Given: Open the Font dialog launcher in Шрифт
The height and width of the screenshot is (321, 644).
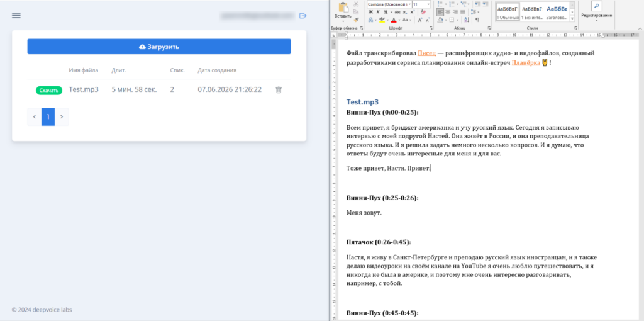Looking at the screenshot, I should tap(431, 28).
